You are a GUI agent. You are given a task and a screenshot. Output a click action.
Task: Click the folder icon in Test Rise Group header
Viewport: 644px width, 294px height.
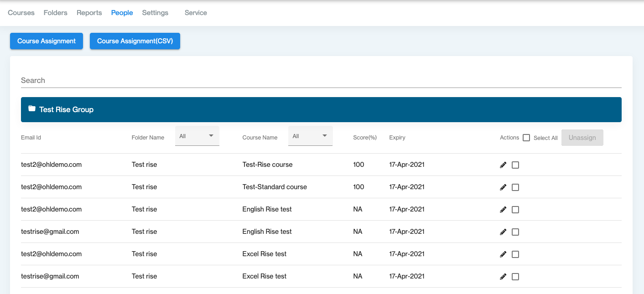pos(31,109)
